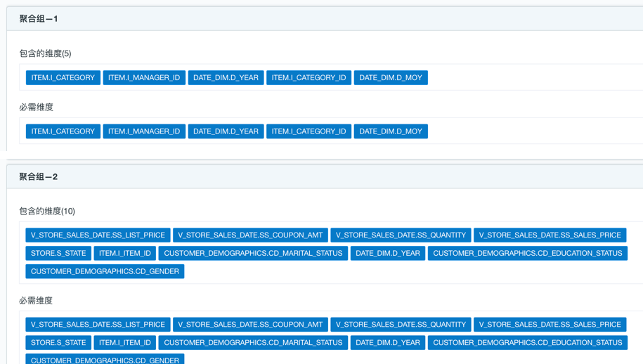
Task: Choose ITEM.I_ITEM_ID tag in group 2 included dimensions
Action: pyautogui.click(x=125, y=253)
